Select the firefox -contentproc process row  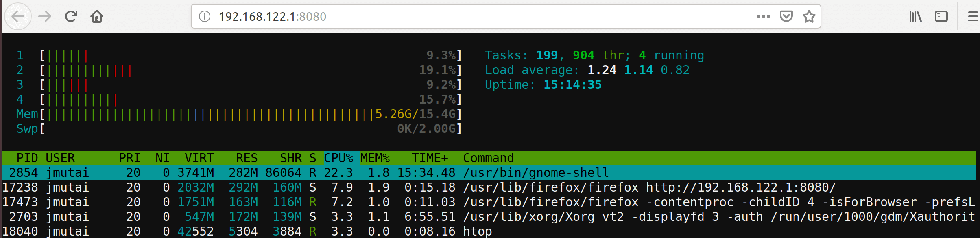(489, 202)
